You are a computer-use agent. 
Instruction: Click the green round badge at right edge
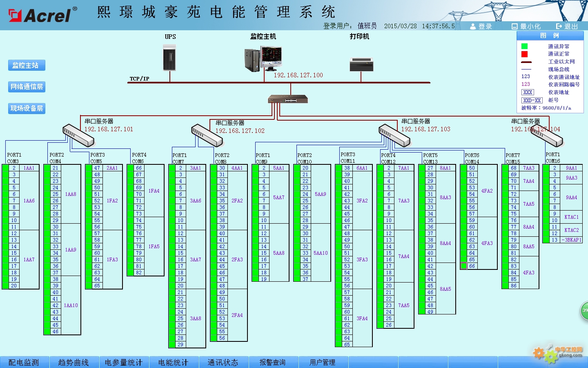(584, 311)
